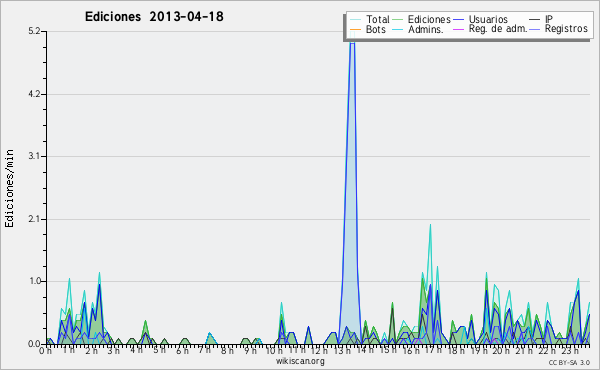The height and width of the screenshot is (370, 600).
Task: Click the '13 h' x-axis label
Action: (342, 351)
